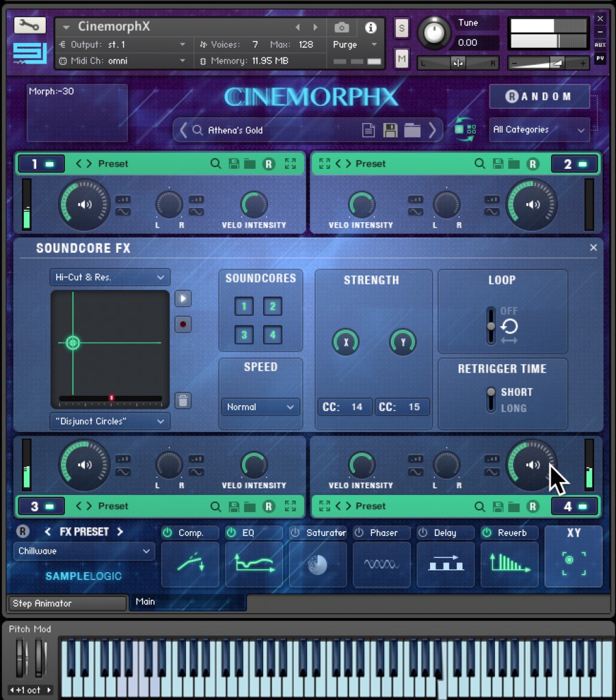Open the Purge dropdown menu

(355, 44)
